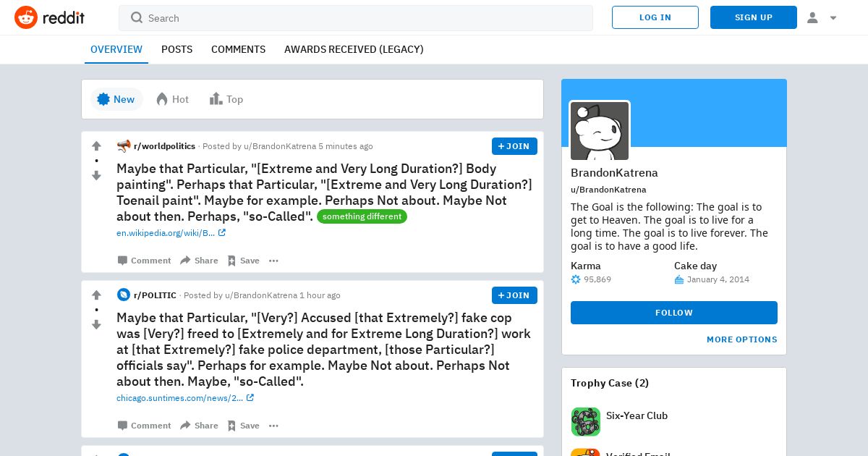Switch to the POSTS tab
868x456 pixels.
tap(176, 49)
